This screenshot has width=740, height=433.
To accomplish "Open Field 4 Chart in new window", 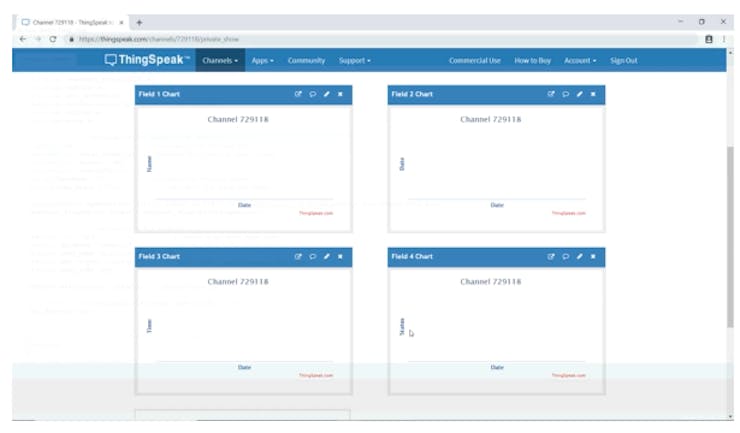I will click(551, 256).
